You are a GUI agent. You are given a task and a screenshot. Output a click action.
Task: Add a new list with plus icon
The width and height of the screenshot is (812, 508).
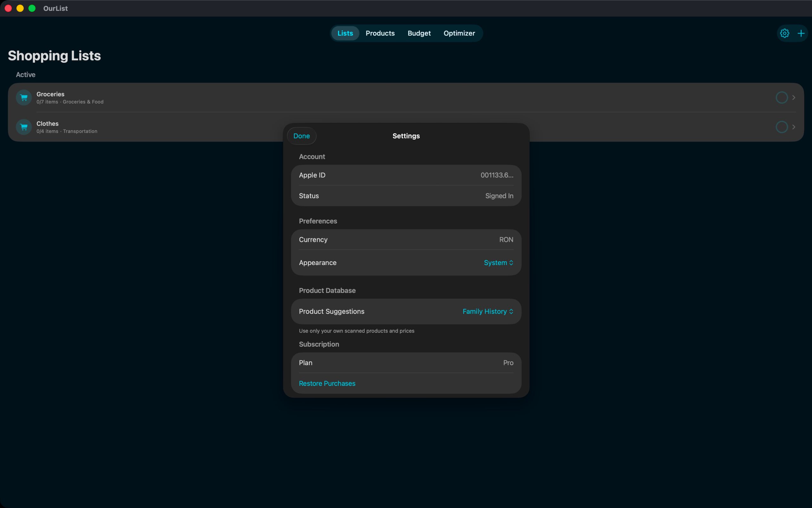[x=801, y=33]
